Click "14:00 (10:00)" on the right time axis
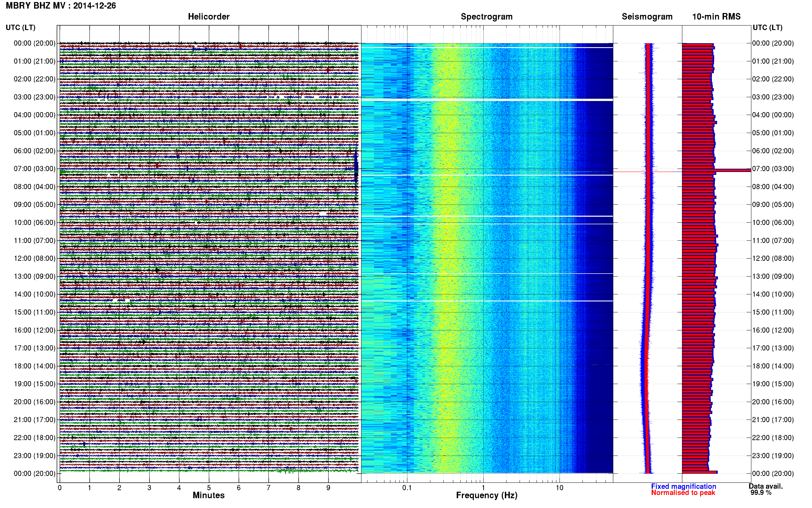 point(773,294)
